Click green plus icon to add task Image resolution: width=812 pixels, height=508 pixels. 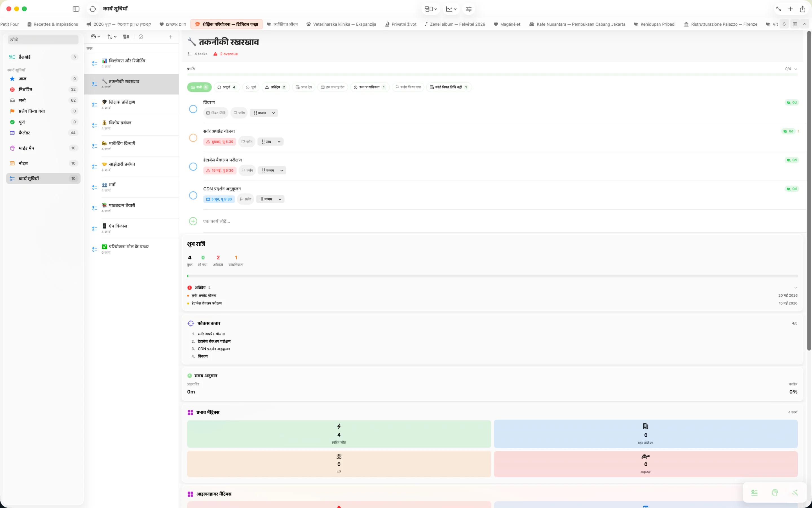(193, 221)
